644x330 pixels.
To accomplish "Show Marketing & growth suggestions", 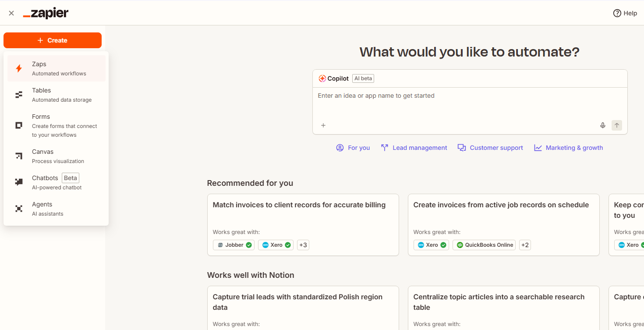I will click(569, 148).
